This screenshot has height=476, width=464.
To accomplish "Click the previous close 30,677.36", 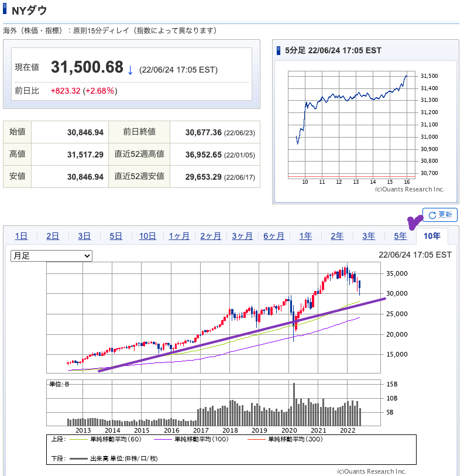I will (x=203, y=132).
